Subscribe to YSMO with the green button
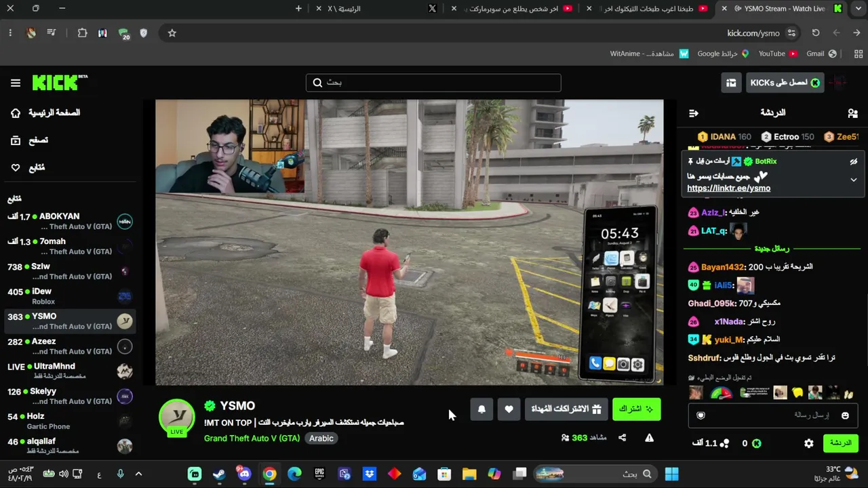Screen dimensions: 868x488 pyautogui.click(x=636, y=409)
